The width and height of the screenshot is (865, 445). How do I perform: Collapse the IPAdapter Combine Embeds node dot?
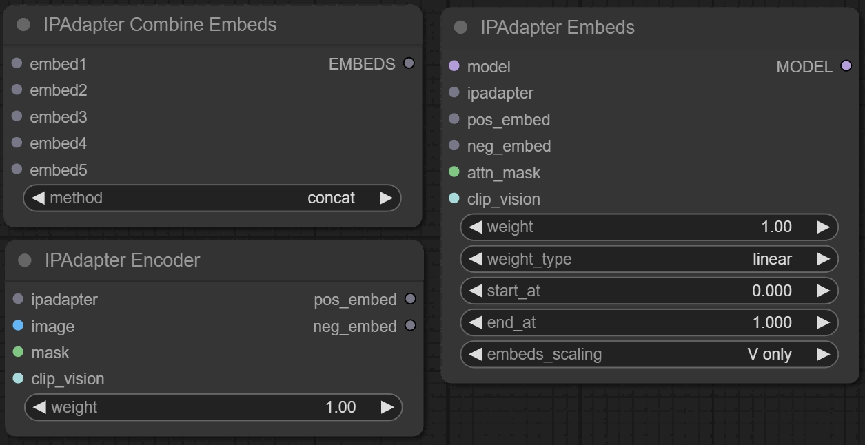[x=23, y=25]
